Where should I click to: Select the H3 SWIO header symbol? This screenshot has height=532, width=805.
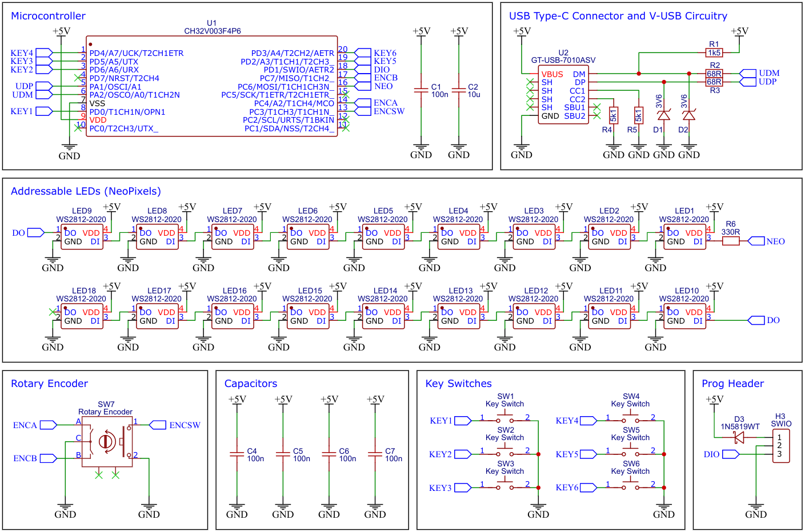click(x=781, y=446)
